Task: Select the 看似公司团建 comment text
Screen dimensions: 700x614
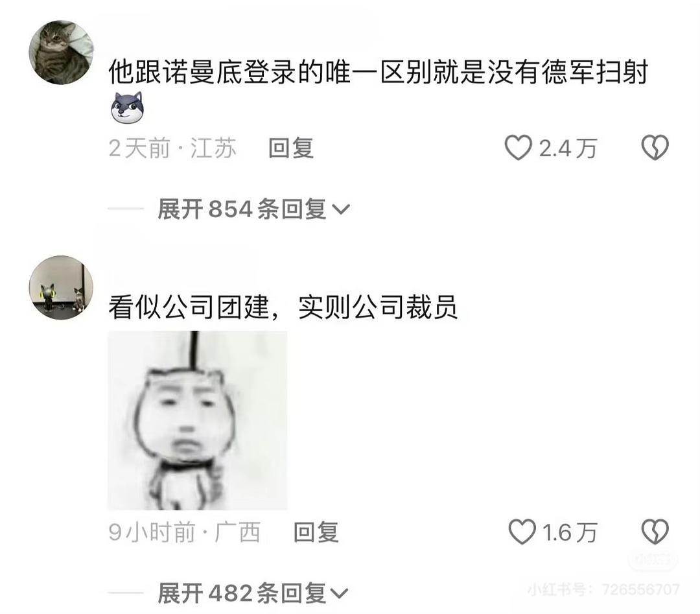Action: pyautogui.click(x=283, y=307)
